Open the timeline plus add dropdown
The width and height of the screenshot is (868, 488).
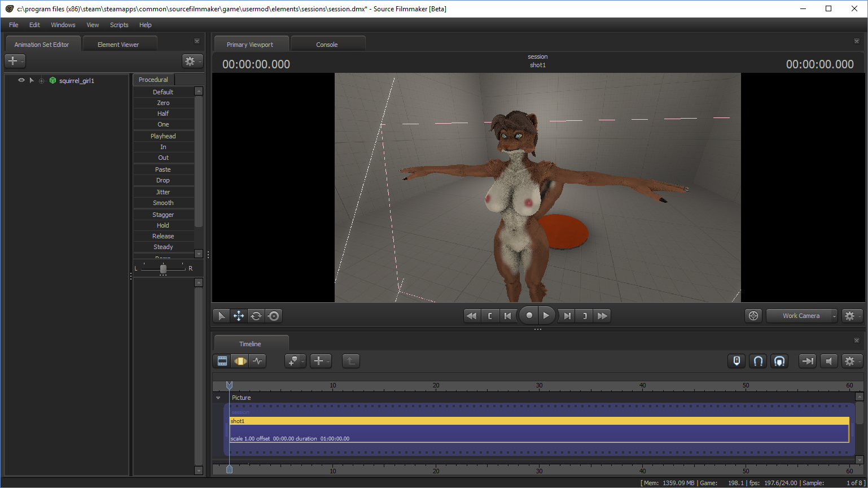click(x=321, y=361)
